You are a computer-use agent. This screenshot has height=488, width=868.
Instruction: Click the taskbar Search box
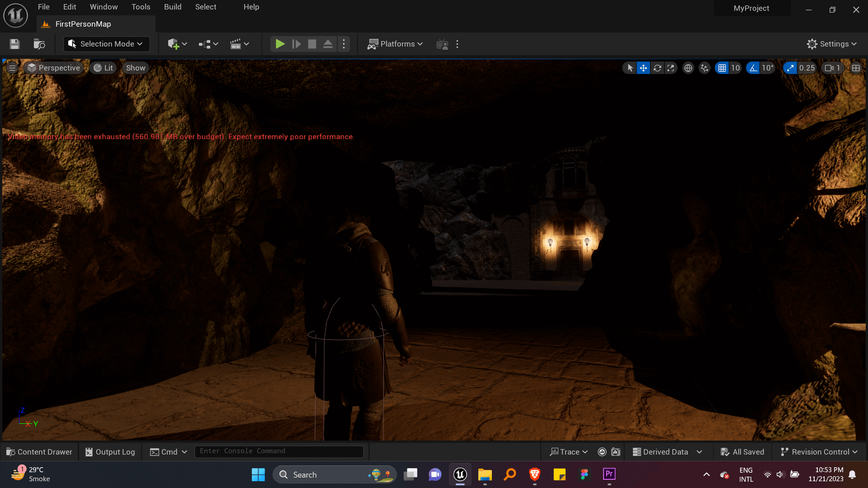pyautogui.click(x=335, y=474)
